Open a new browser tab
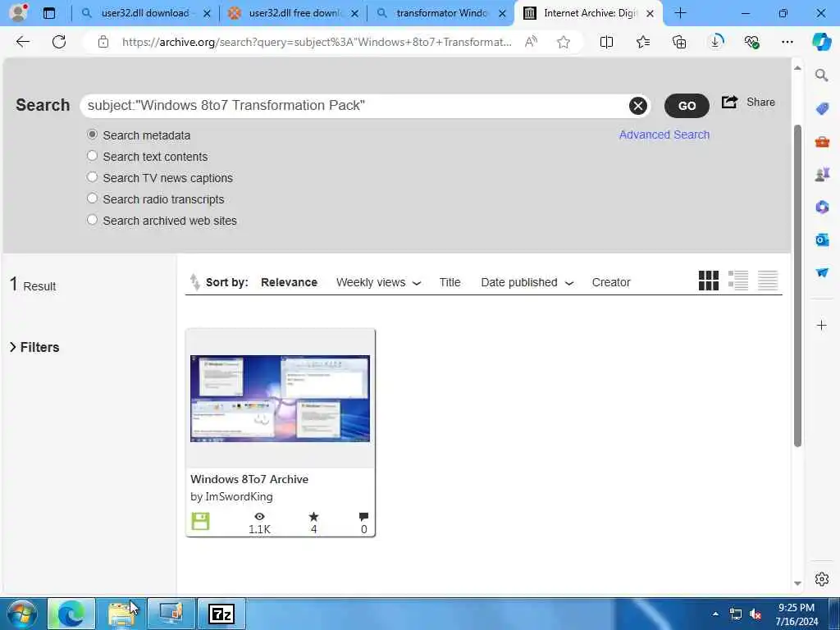 (x=680, y=13)
